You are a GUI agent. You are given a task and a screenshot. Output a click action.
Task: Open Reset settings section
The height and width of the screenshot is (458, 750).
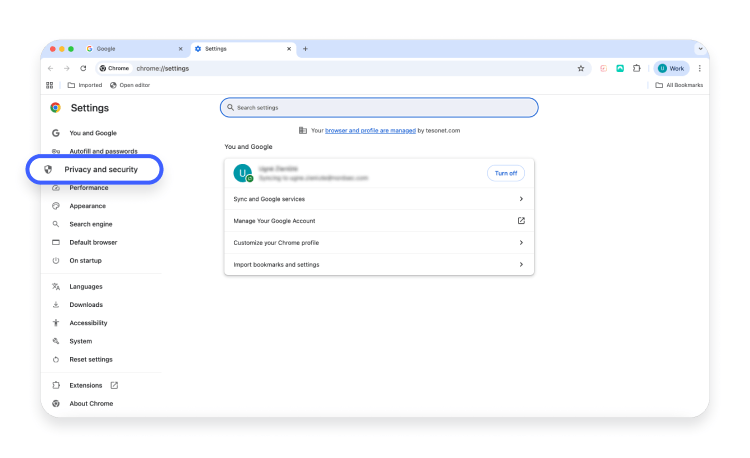[x=91, y=359]
